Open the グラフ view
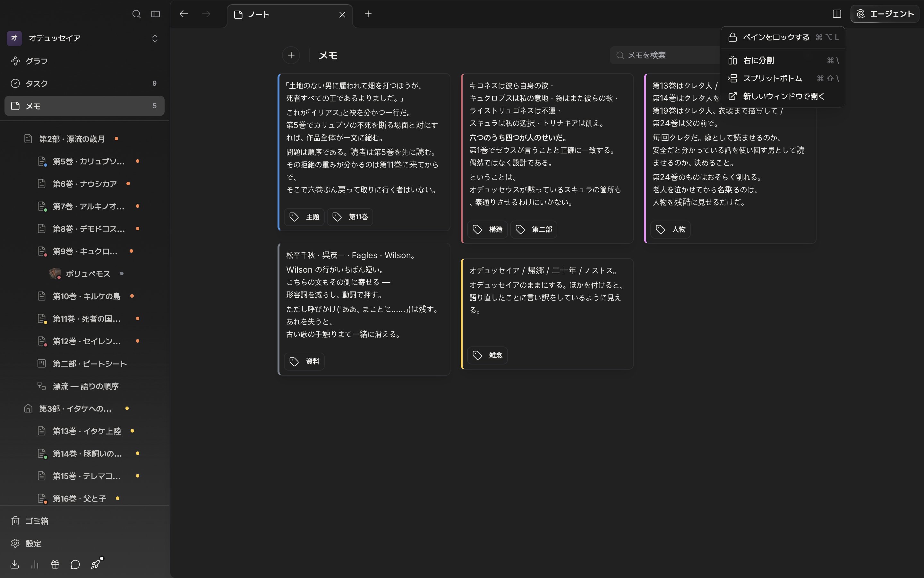Screen dimensions: 924x578 tap(84, 61)
